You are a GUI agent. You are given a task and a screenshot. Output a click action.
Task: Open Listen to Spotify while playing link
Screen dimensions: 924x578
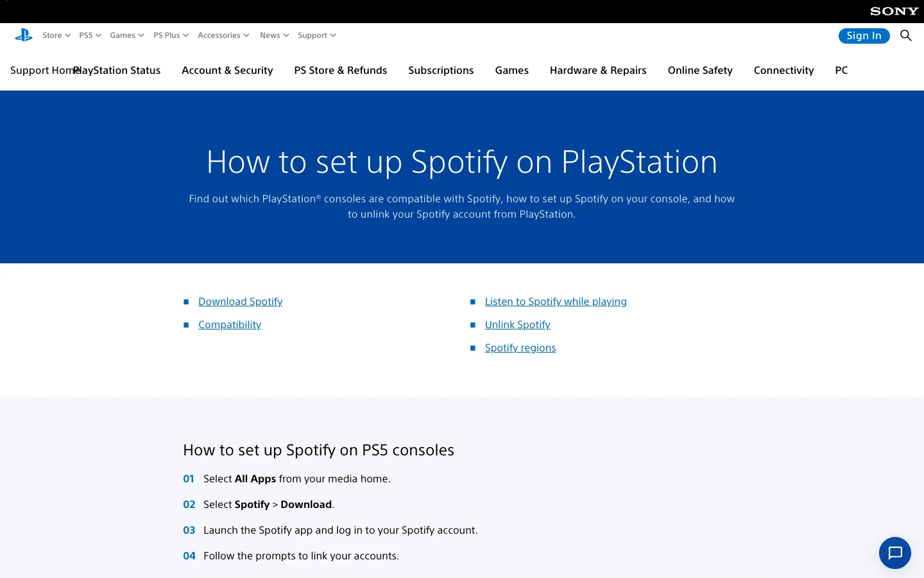click(556, 302)
